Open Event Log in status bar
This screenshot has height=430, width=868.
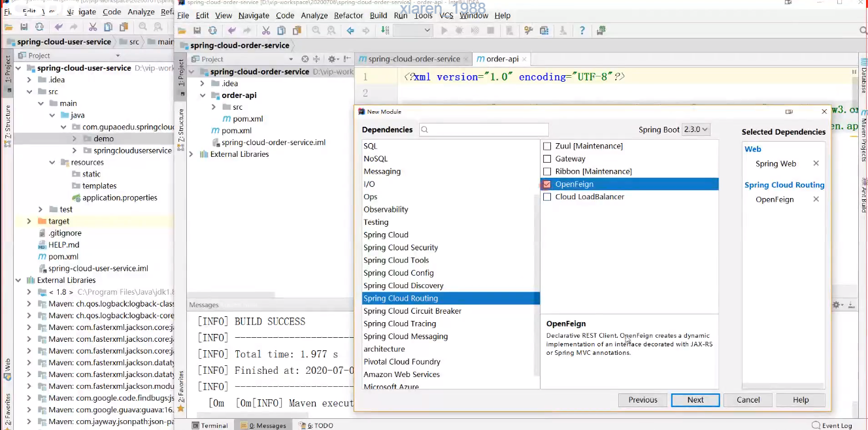point(832,425)
